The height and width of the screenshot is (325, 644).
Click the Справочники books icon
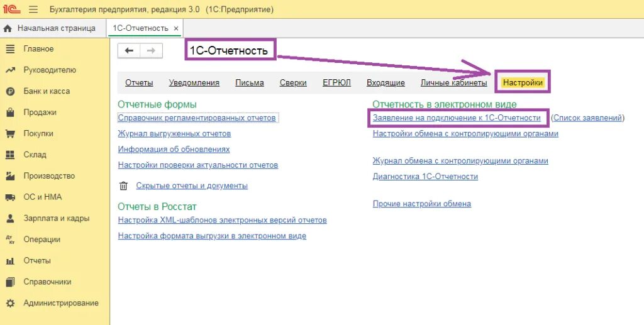tap(10, 282)
